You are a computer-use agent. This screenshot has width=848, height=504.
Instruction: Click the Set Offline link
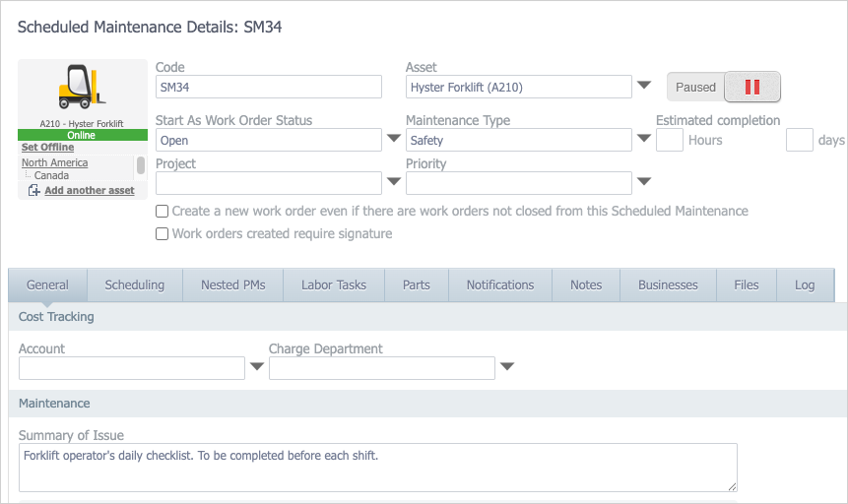tap(47, 148)
